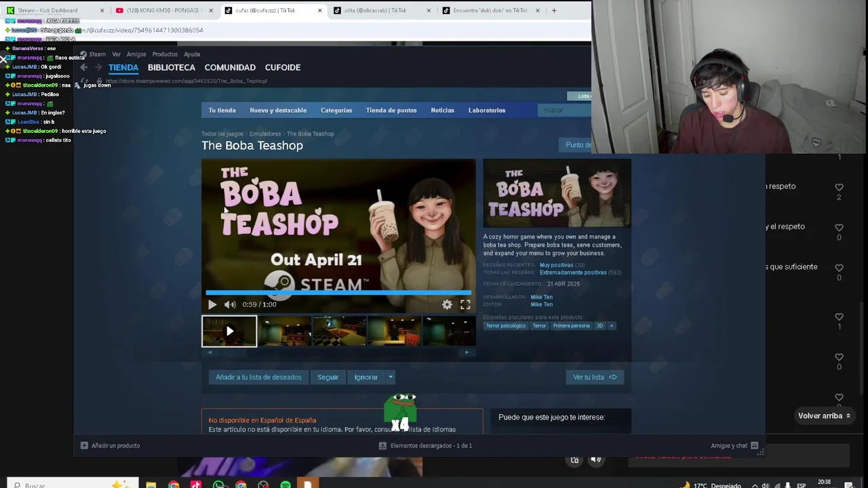Open trailer video settings gear

point(447,305)
